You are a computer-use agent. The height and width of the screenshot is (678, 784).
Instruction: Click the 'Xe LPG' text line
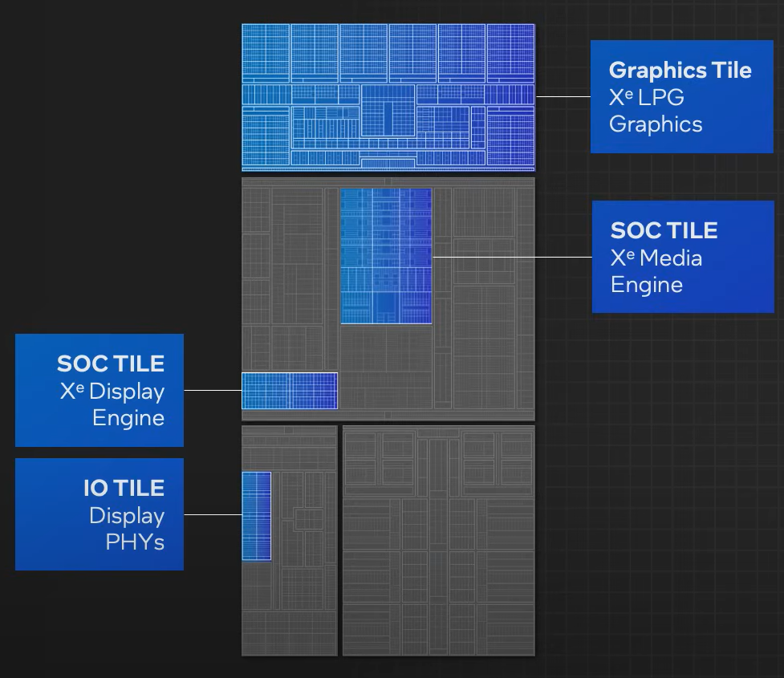647,97
